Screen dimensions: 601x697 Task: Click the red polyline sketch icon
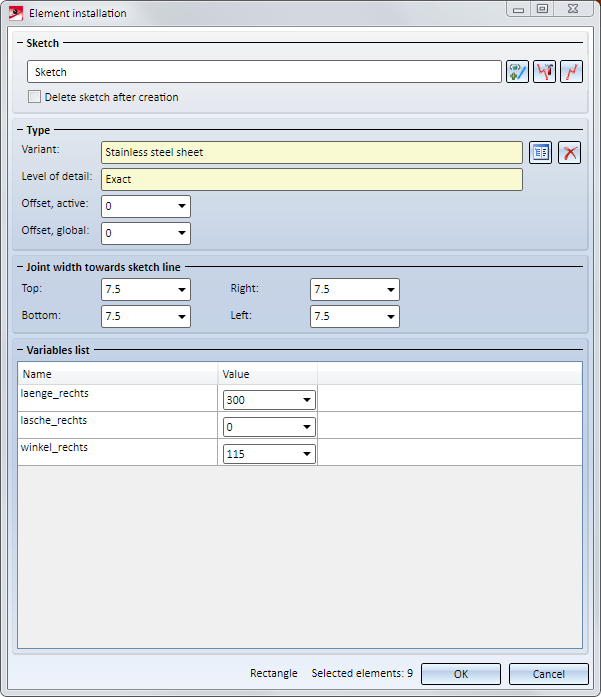click(571, 72)
